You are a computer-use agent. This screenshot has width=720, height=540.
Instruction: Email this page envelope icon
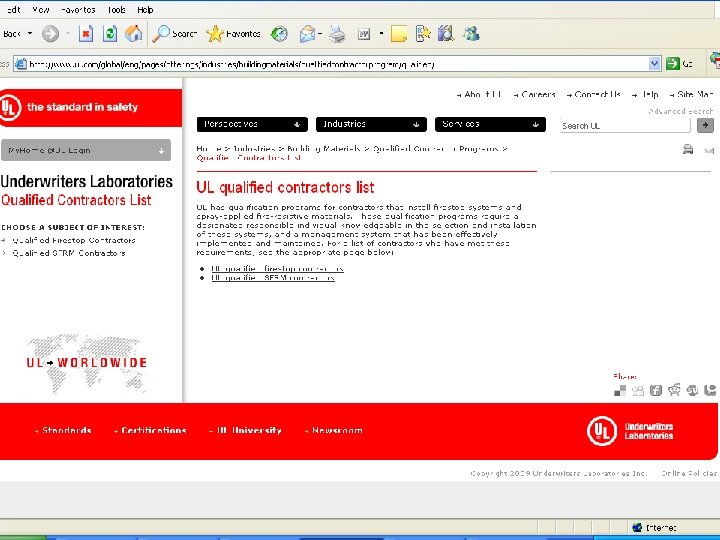coord(709,150)
